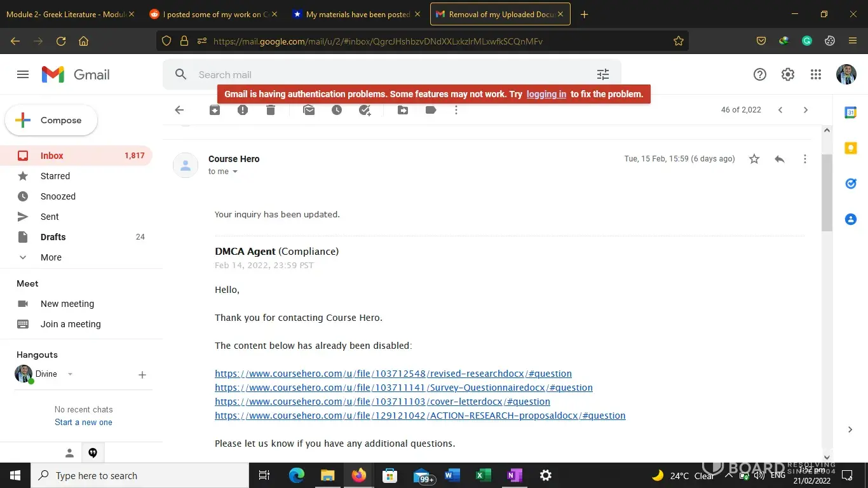868x488 pixels.
Task: Star the Course Hero message
Action: point(754,159)
